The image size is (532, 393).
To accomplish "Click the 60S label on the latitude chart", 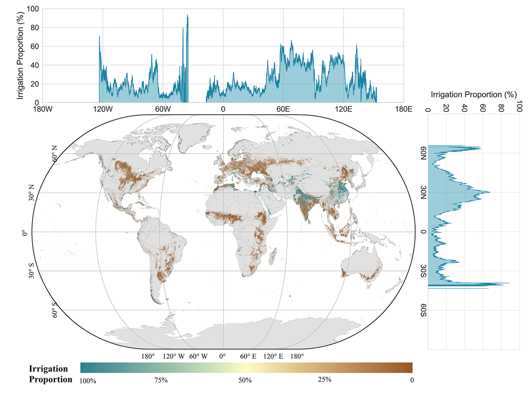I will (x=422, y=310).
